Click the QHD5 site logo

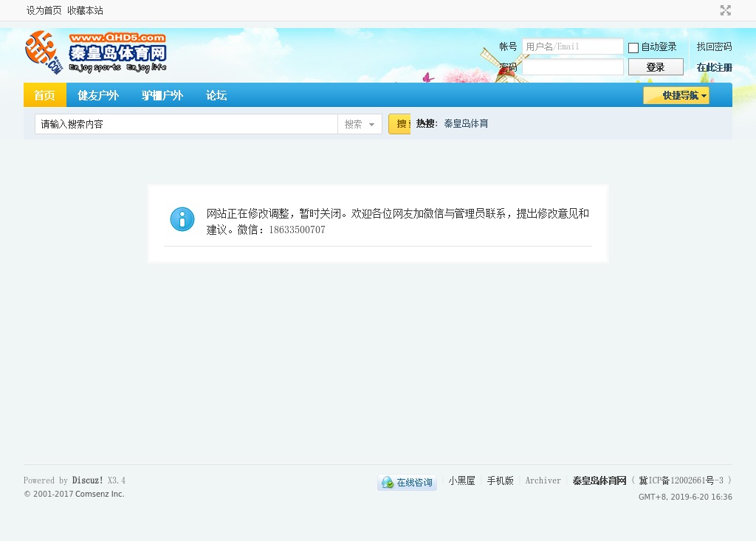pos(96,52)
